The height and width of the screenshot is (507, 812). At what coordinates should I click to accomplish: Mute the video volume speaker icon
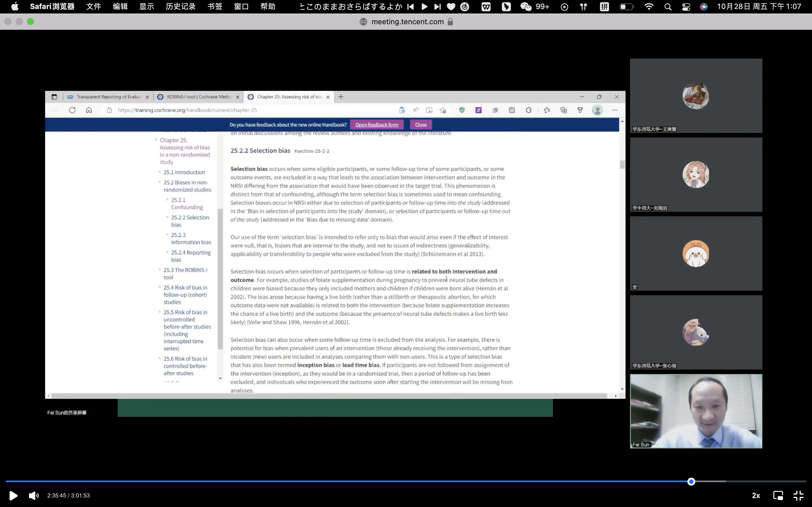coord(34,495)
